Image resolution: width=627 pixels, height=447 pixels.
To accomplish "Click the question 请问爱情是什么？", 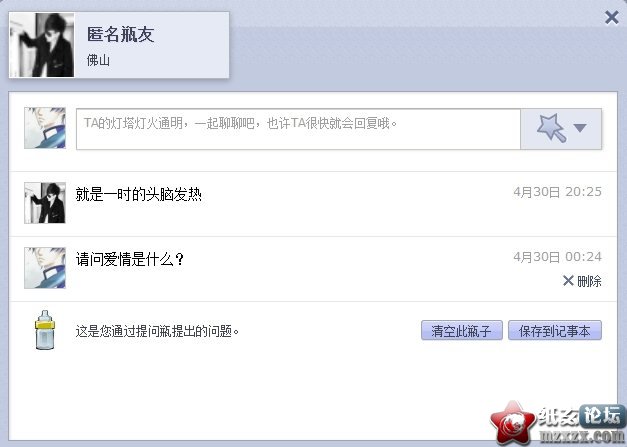I will click(x=130, y=259).
